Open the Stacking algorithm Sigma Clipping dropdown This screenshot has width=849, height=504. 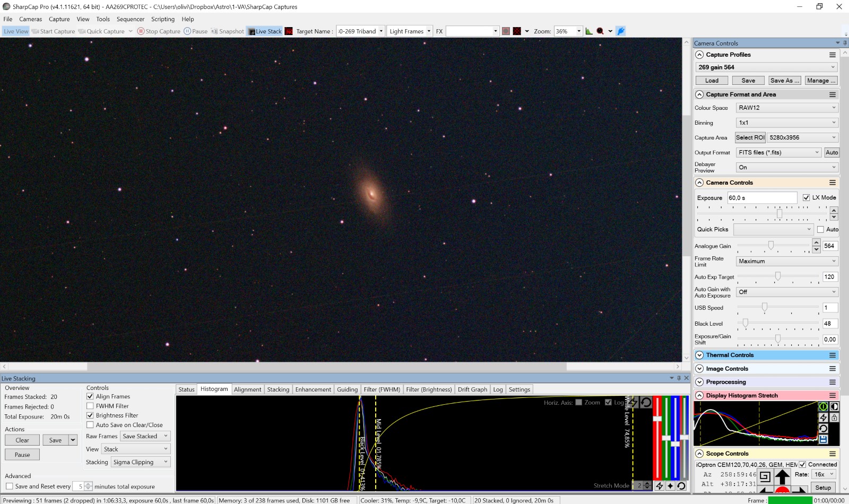click(x=141, y=462)
